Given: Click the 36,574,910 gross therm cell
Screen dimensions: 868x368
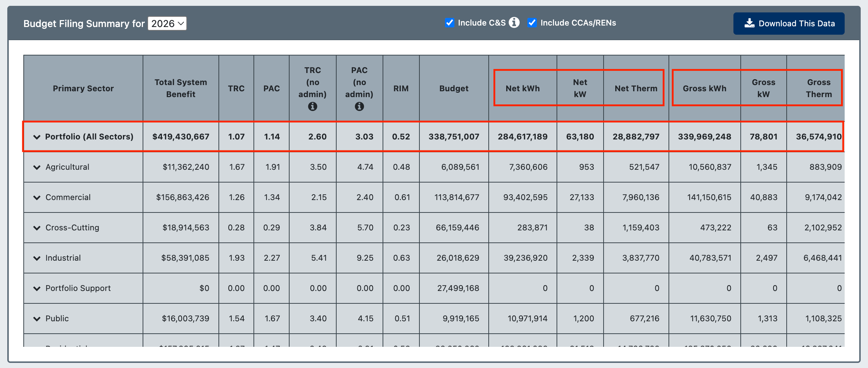Looking at the screenshot, I should tap(816, 137).
